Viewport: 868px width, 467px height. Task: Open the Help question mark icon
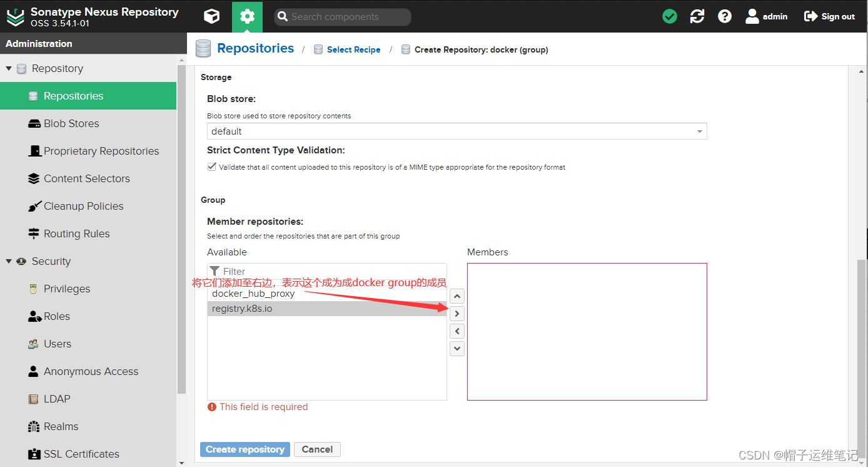725,17
